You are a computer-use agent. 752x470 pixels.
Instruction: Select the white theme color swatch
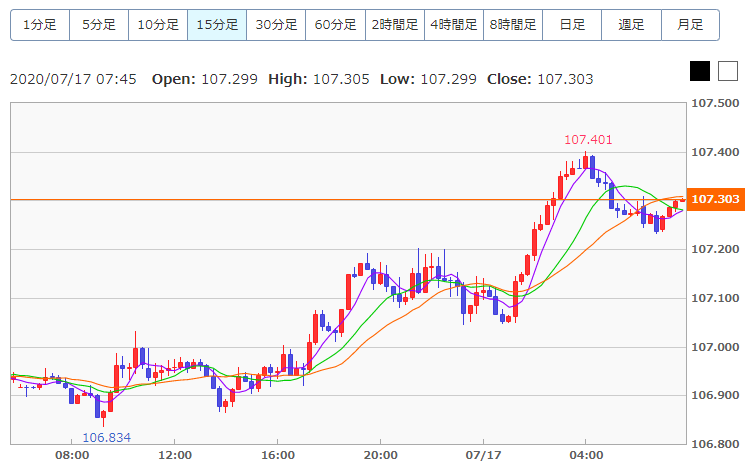[x=726, y=71]
